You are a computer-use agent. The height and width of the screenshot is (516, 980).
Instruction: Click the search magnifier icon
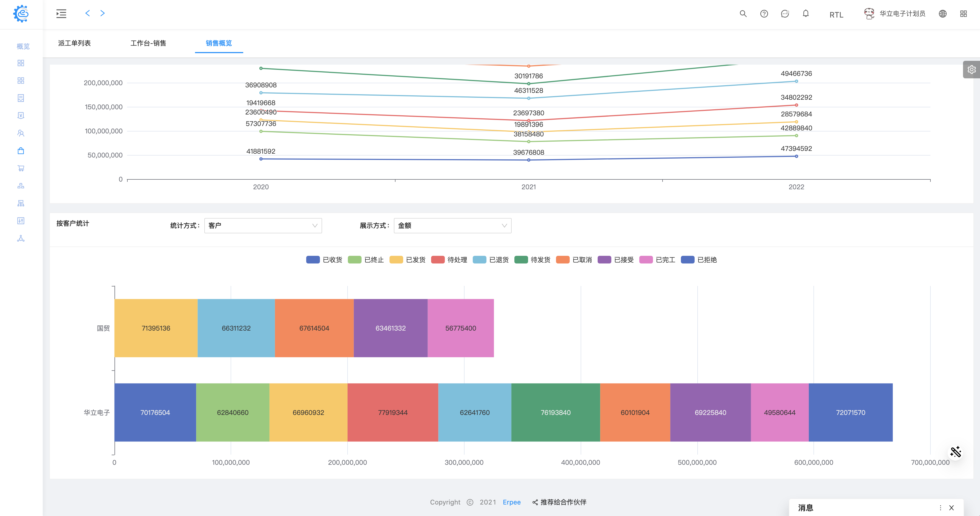coord(743,14)
